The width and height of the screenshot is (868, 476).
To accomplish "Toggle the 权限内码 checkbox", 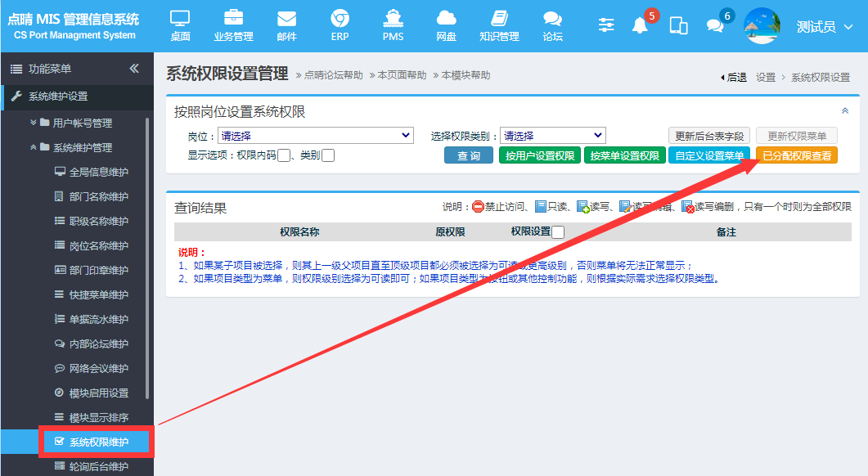I will (x=283, y=155).
